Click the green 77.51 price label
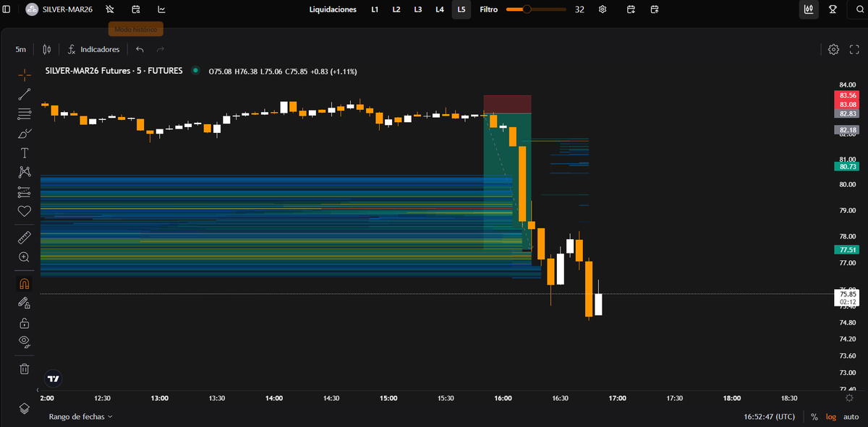The height and width of the screenshot is (427, 868). click(x=848, y=249)
